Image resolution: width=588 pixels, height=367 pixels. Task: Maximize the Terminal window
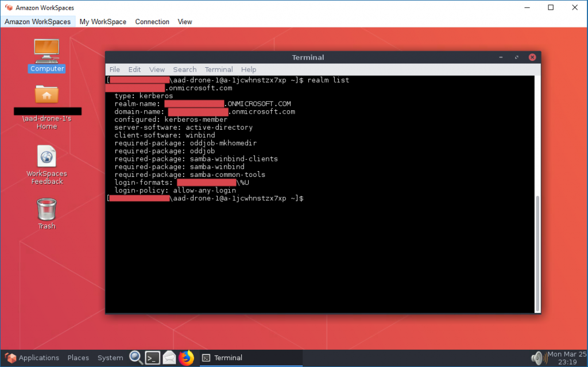pos(516,57)
